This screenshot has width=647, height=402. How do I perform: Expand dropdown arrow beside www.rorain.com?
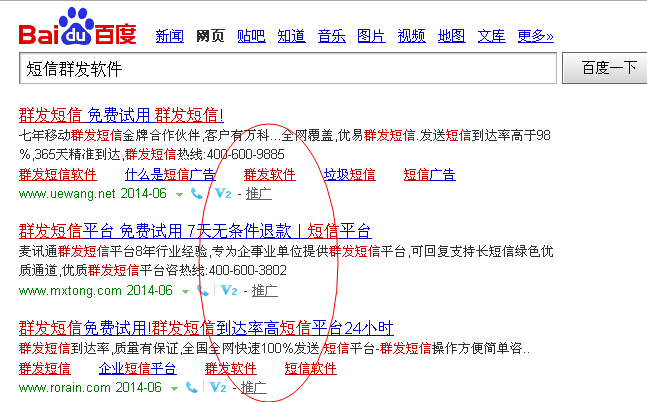[175, 388]
